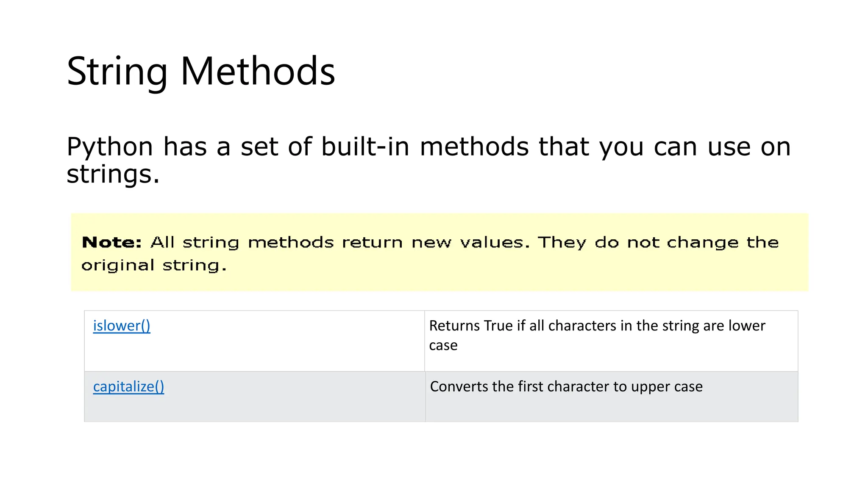Click "lower" at the end of the description line

(x=747, y=326)
